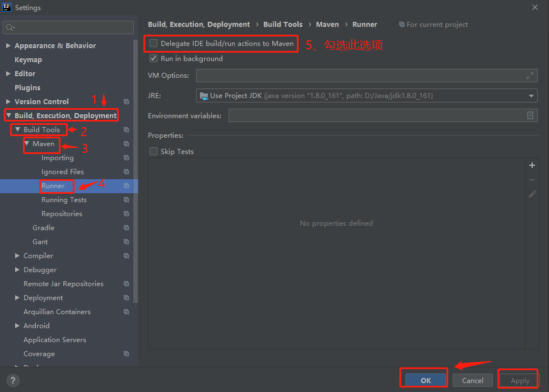Click project-level icon beside Coverage

[127, 353]
